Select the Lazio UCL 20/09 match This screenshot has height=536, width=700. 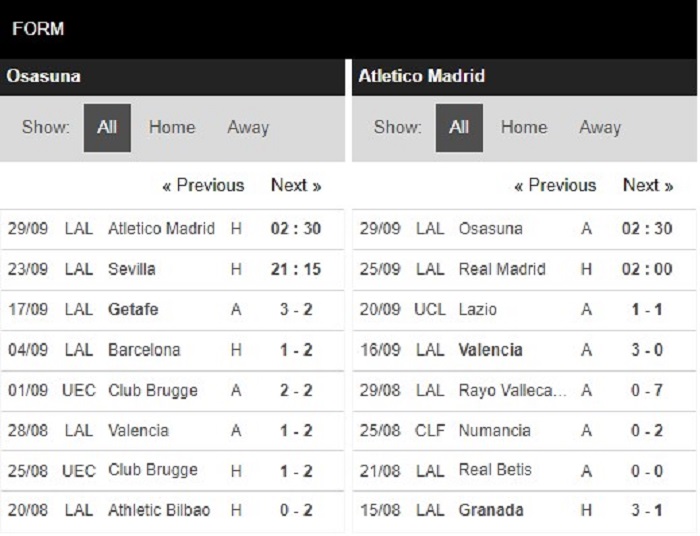tap(524, 310)
